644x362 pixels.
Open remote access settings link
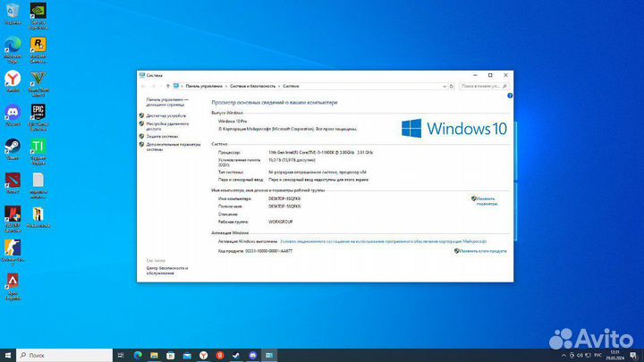click(x=167, y=126)
